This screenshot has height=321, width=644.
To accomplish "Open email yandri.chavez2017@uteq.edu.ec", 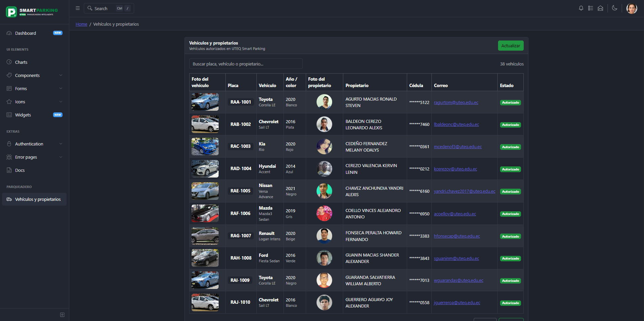I will pos(465,191).
